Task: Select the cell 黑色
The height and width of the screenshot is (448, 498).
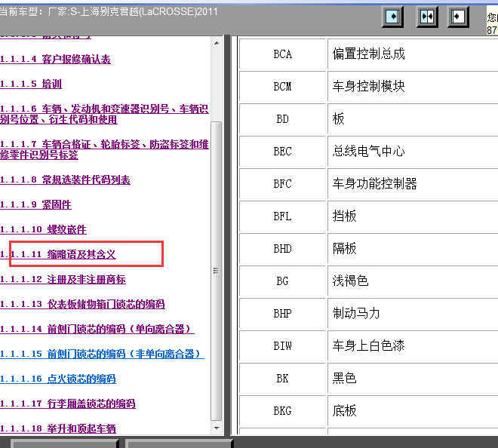Action: click(x=413, y=379)
